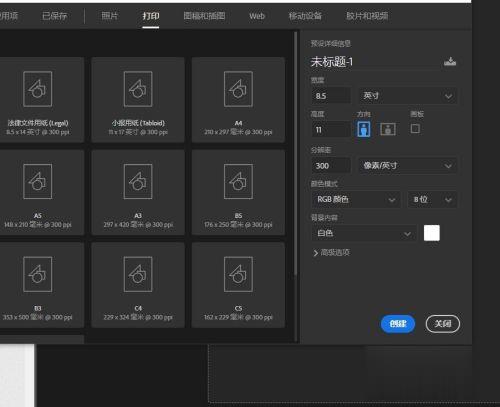
Task: Click the 创建 create button
Action: [x=398, y=324]
